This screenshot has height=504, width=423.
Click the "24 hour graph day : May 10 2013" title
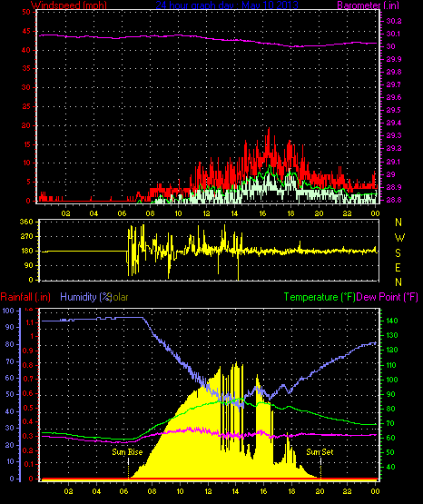coord(227,5)
